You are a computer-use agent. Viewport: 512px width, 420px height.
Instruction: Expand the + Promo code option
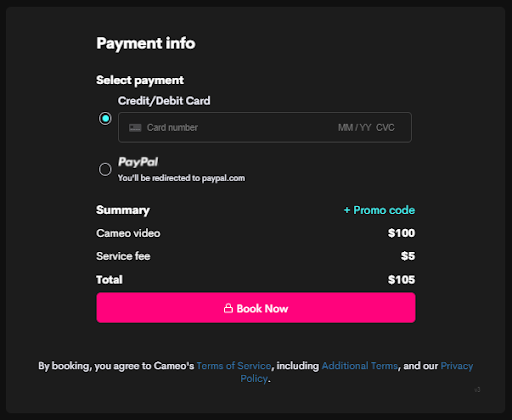tap(379, 210)
